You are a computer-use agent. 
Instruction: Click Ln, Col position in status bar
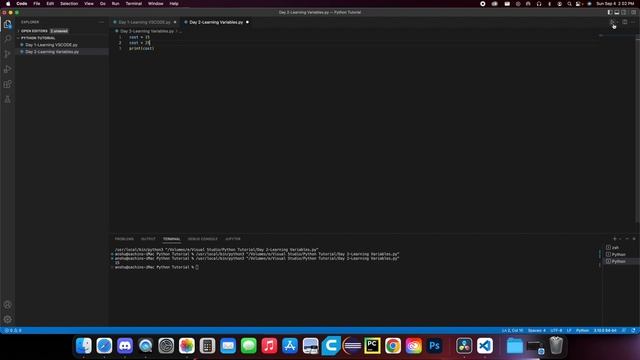512,331
